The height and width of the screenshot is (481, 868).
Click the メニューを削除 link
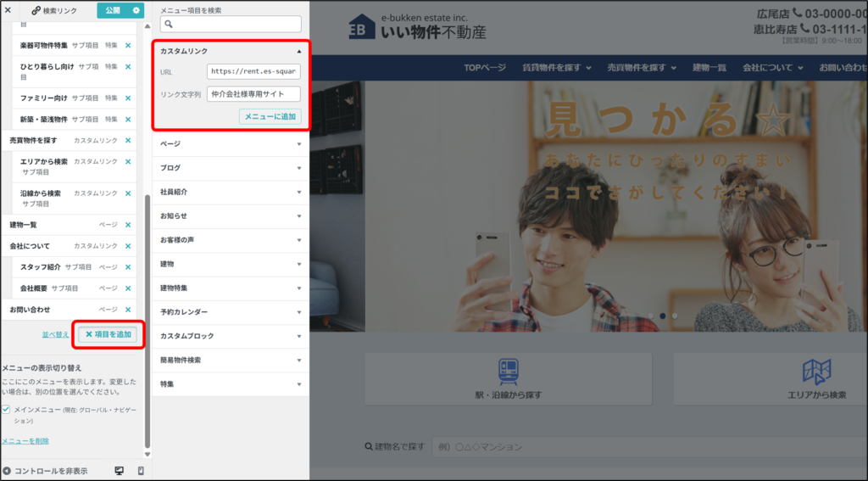pyautogui.click(x=25, y=441)
